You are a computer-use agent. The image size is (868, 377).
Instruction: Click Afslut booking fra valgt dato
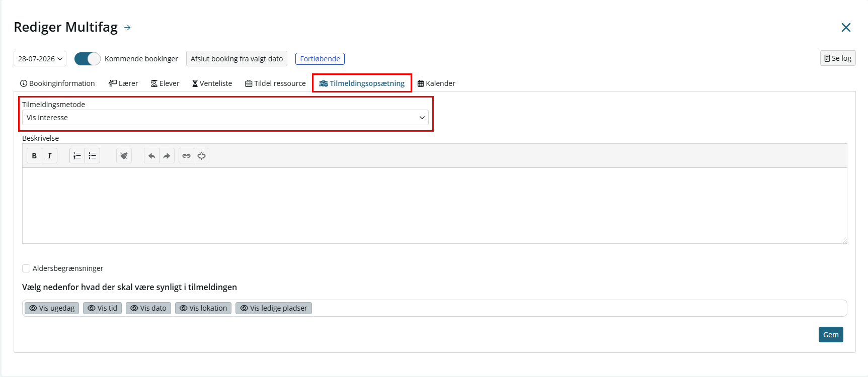[x=236, y=59]
